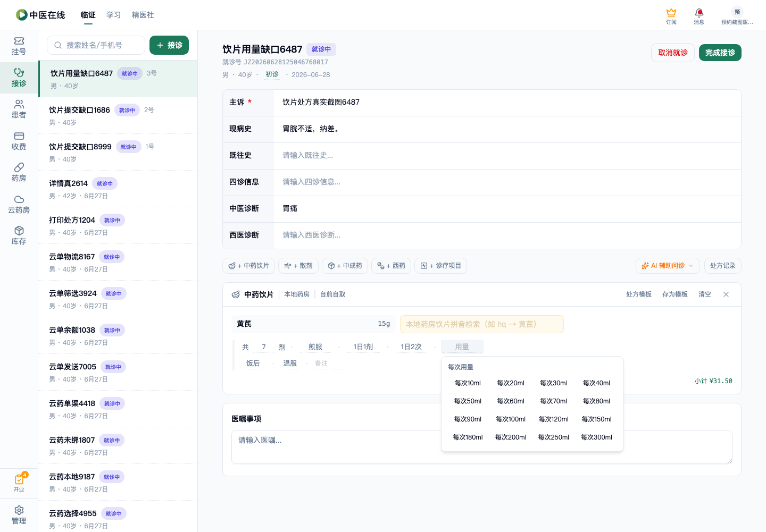Add a 诊疗项目 item
766x532 pixels.
coord(440,266)
